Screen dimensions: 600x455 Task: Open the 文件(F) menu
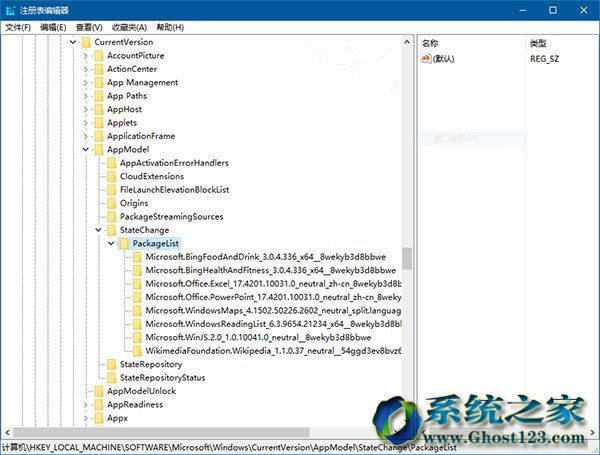point(18,28)
